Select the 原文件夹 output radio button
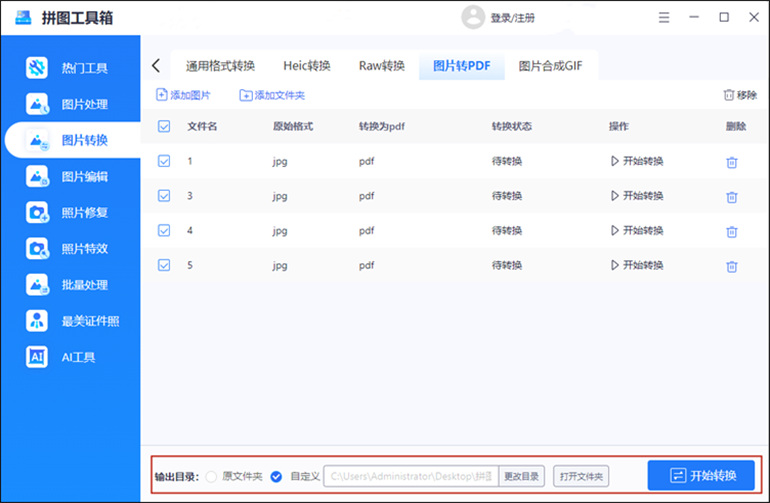 [211, 476]
